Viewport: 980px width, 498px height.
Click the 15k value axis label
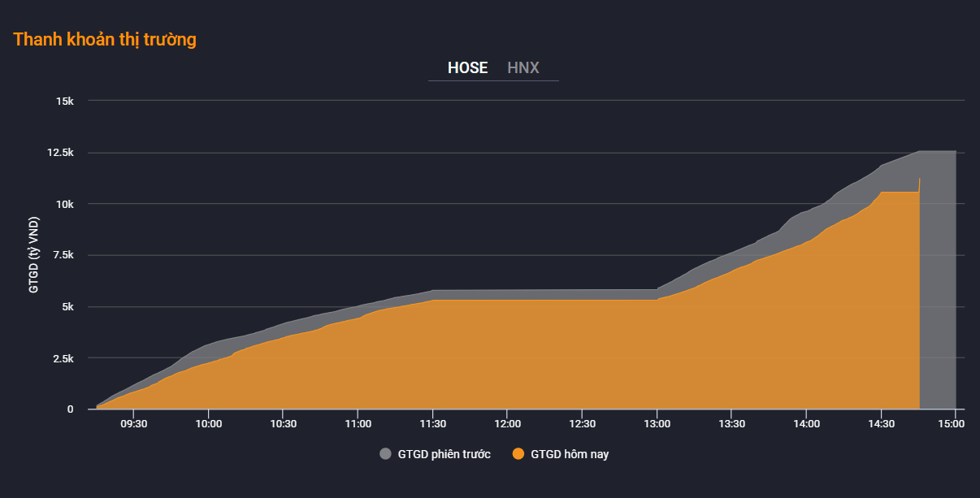65,101
